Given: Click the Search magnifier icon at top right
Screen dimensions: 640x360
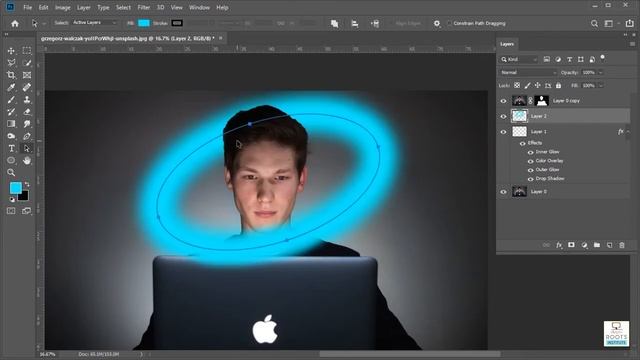Looking at the screenshot, I should click(x=594, y=24).
